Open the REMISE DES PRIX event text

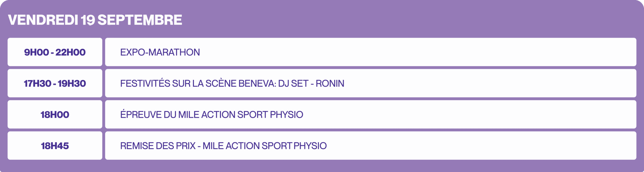[158, 146]
